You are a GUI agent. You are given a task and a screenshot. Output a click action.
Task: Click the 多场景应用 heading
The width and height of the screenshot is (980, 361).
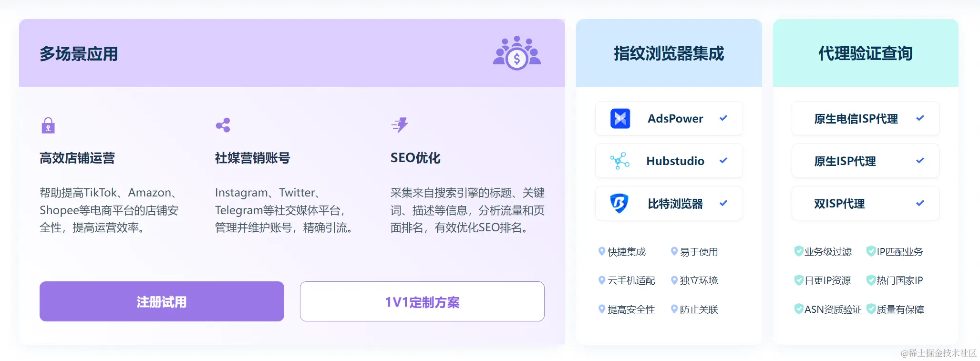79,53
